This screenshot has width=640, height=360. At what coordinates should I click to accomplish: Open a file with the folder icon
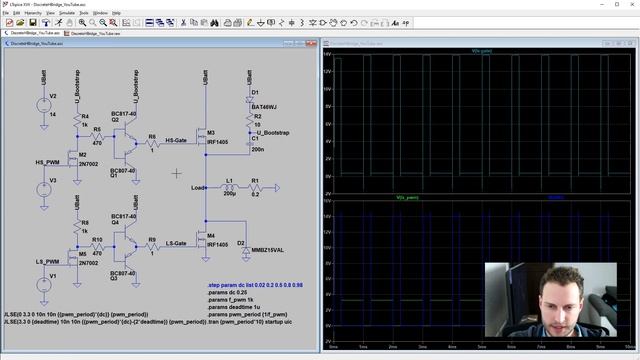click(x=20, y=23)
